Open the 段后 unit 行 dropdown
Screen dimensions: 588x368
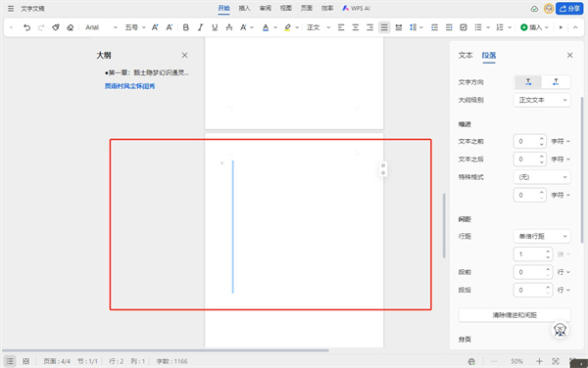pyautogui.click(x=563, y=290)
